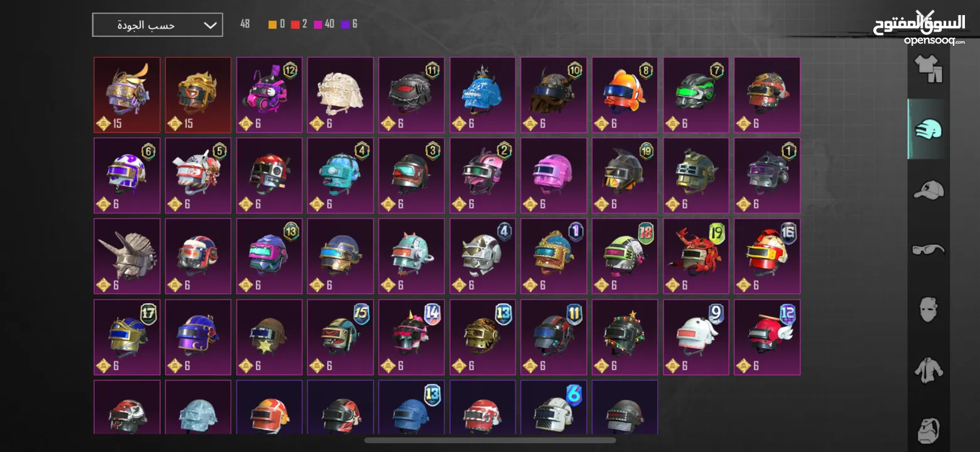The image size is (980, 452).
Task: Click the orange quality count indicator
Action: pos(277,24)
